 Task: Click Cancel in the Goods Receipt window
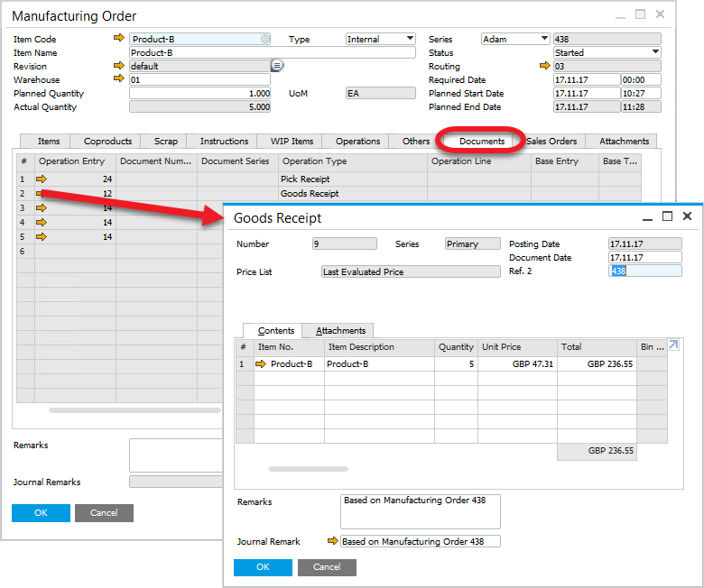[x=327, y=567]
